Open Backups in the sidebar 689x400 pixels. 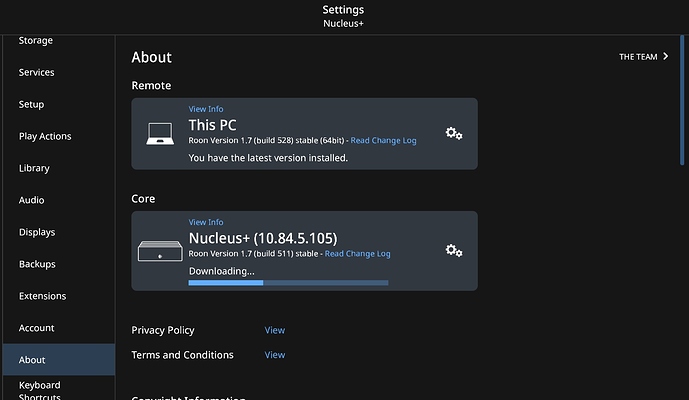[37, 264]
